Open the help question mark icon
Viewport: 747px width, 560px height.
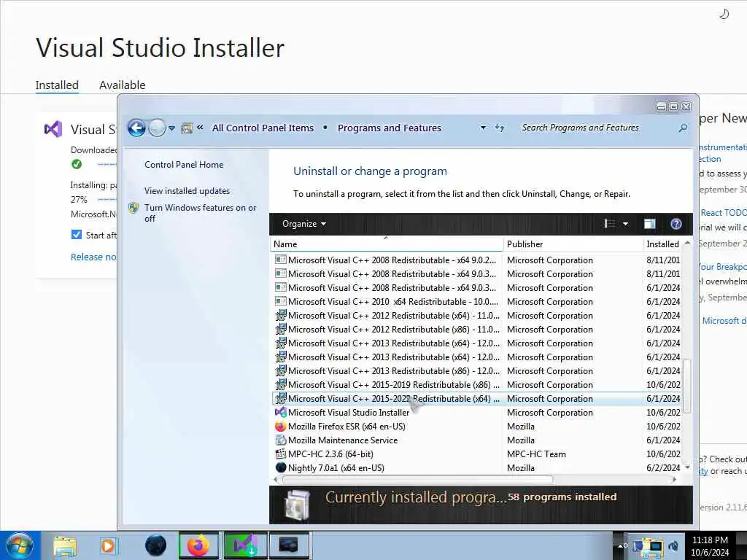(x=676, y=224)
